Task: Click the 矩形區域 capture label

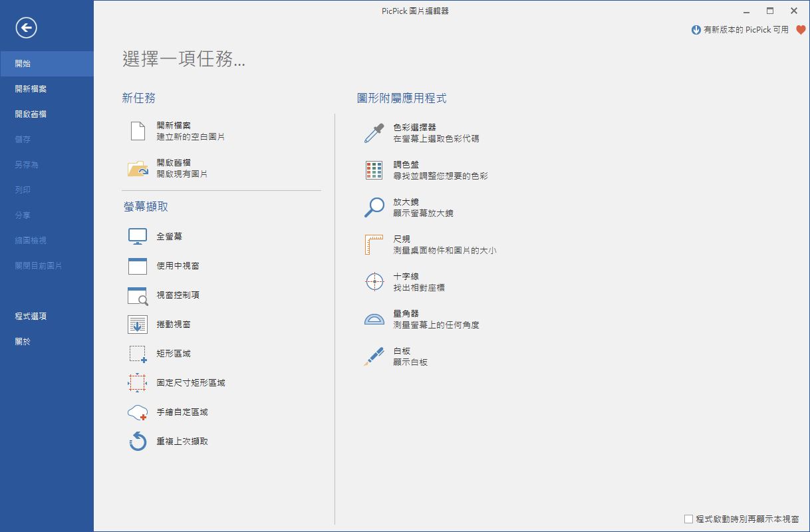Action: click(174, 354)
